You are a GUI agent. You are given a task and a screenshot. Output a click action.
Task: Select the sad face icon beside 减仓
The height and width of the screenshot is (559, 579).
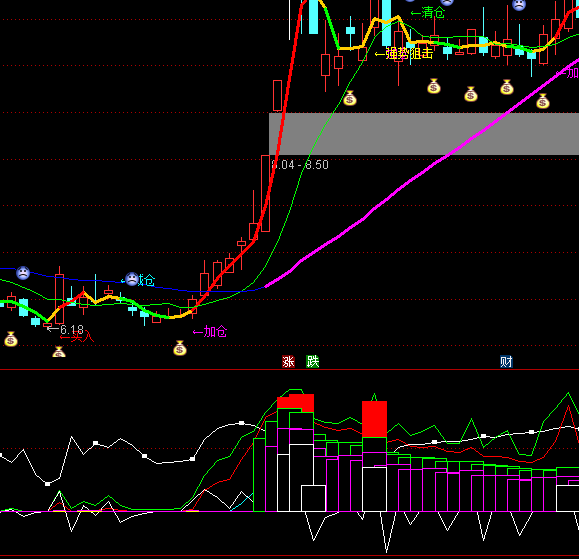pos(132,279)
